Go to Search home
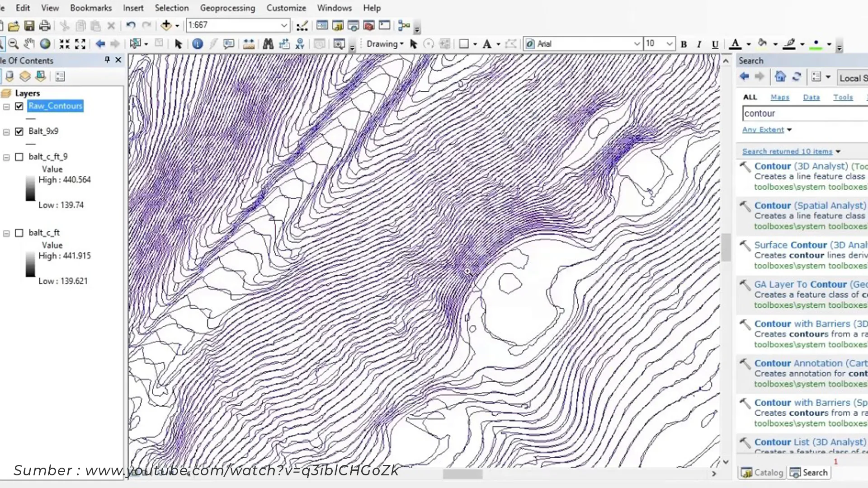The image size is (868, 488). [780, 77]
